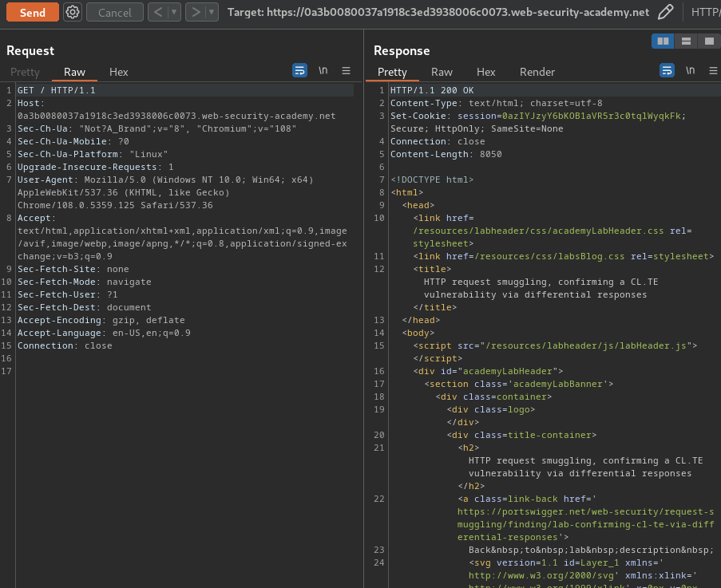Open the Response Render tab
721x588 pixels.
tap(537, 72)
